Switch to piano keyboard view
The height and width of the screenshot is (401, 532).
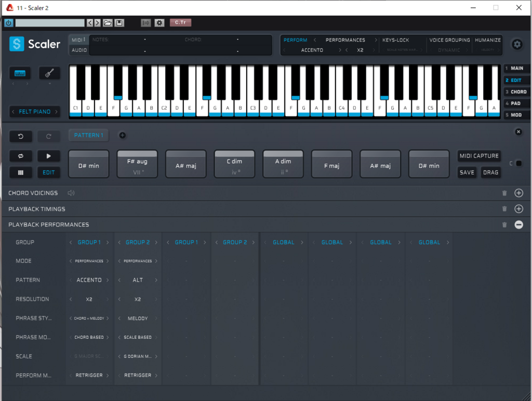pyautogui.click(x=20, y=73)
